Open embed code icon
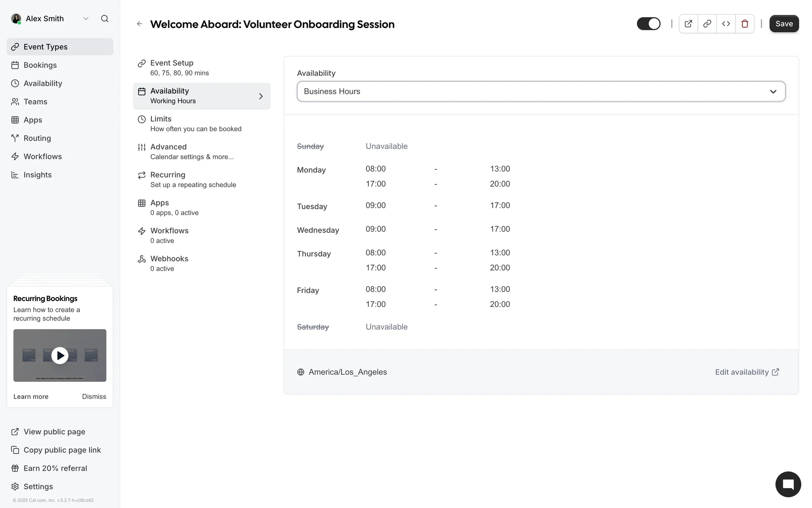This screenshot has width=812, height=508. [x=726, y=24]
